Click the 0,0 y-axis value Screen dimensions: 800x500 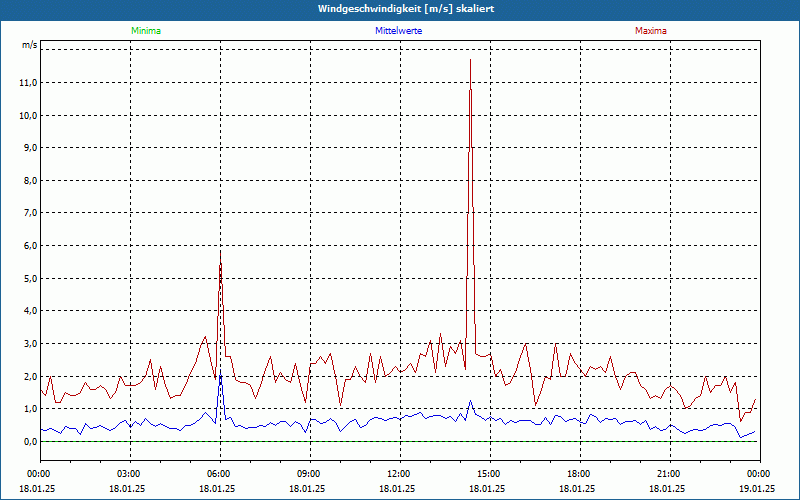pyautogui.click(x=31, y=442)
